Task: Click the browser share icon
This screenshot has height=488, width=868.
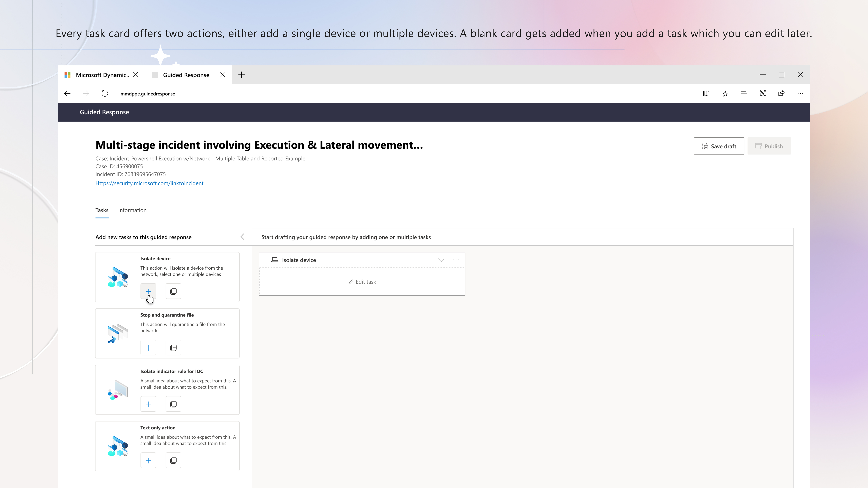Action: (x=781, y=94)
